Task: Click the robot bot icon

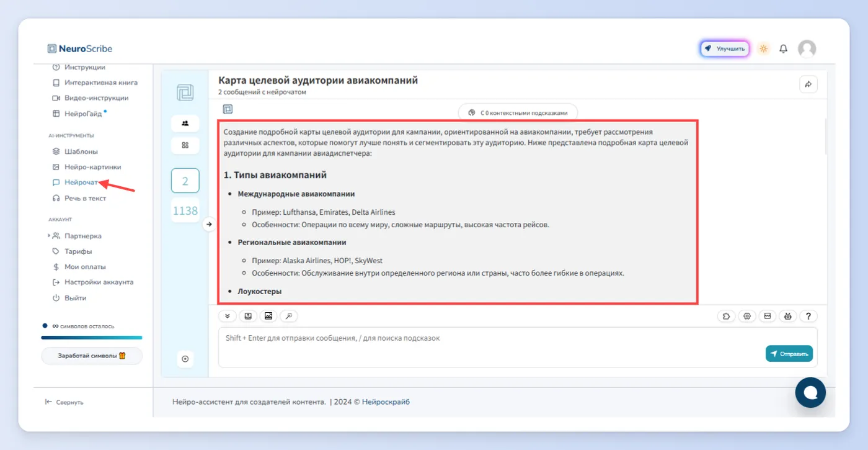Action: pos(788,316)
